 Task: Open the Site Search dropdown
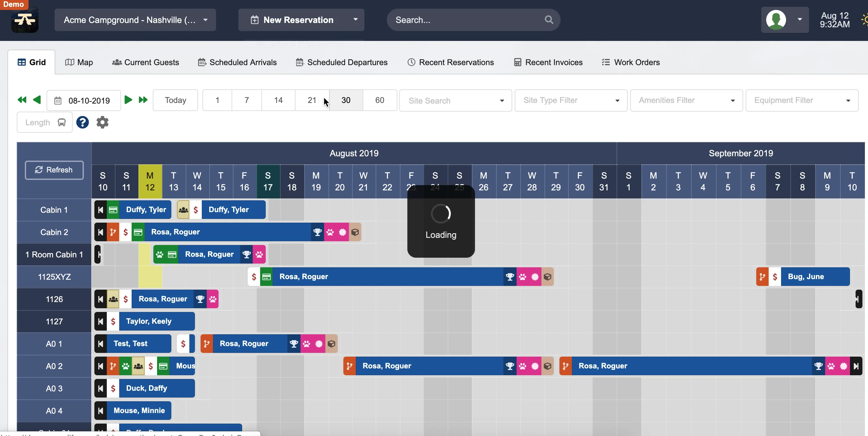tap(455, 100)
